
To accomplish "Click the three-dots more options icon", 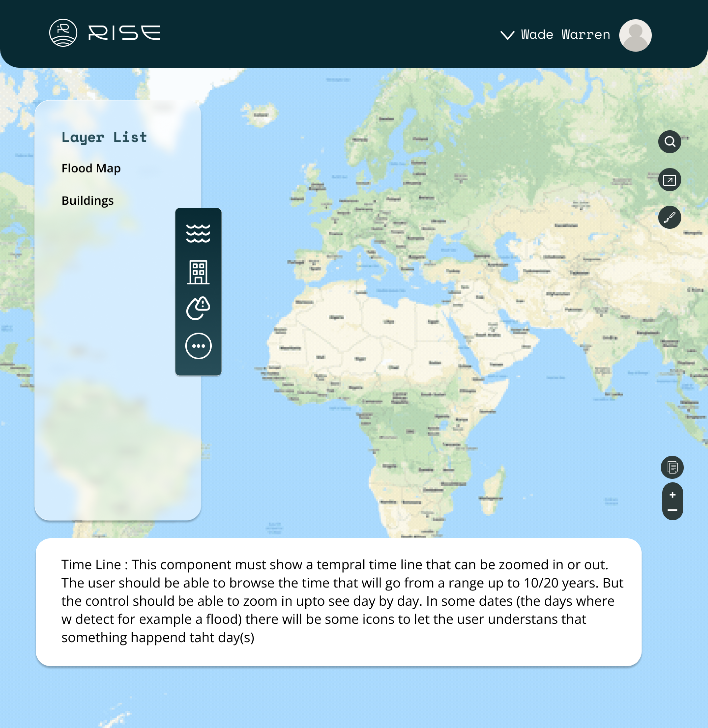I will [x=198, y=346].
